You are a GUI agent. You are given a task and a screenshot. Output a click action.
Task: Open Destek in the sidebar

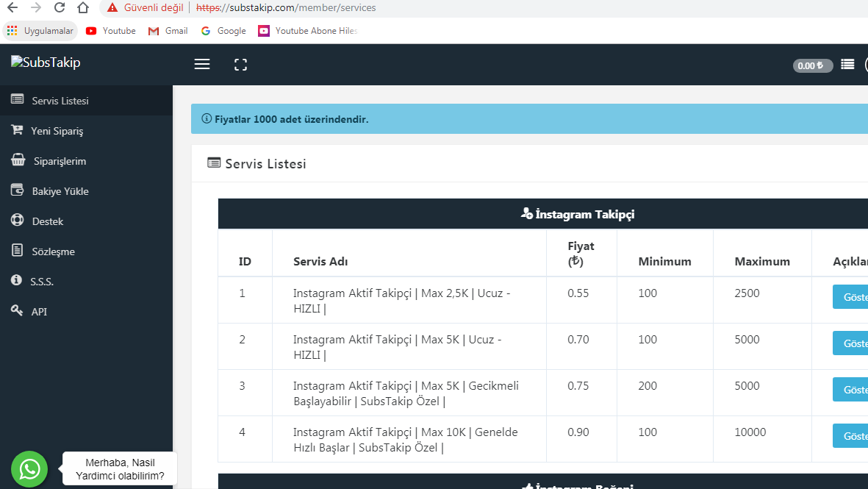coord(86,221)
